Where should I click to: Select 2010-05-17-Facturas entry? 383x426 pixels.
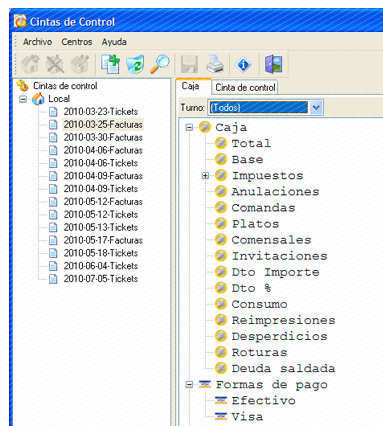click(x=103, y=240)
